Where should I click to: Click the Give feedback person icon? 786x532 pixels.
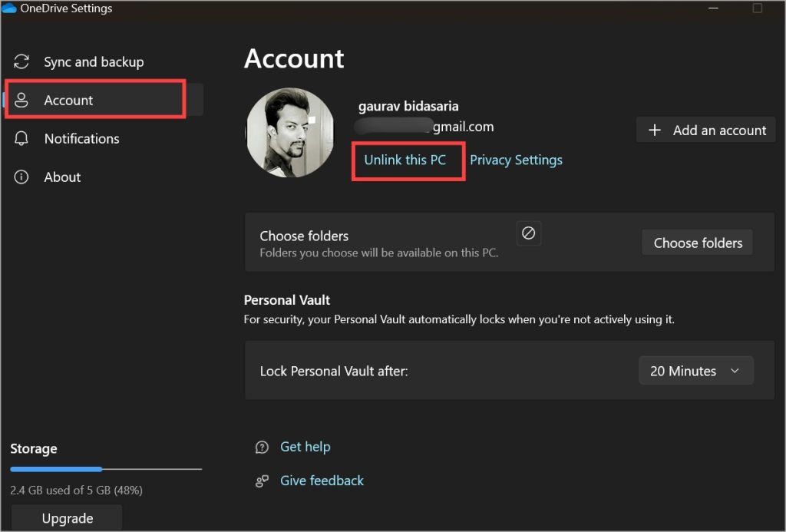click(x=263, y=481)
